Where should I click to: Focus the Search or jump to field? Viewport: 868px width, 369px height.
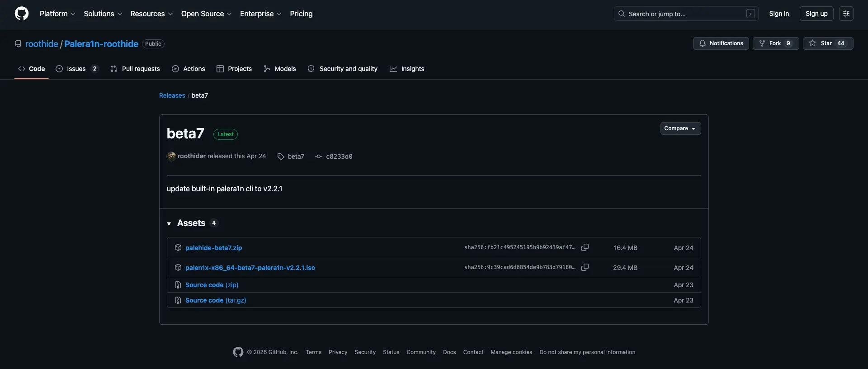point(686,14)
